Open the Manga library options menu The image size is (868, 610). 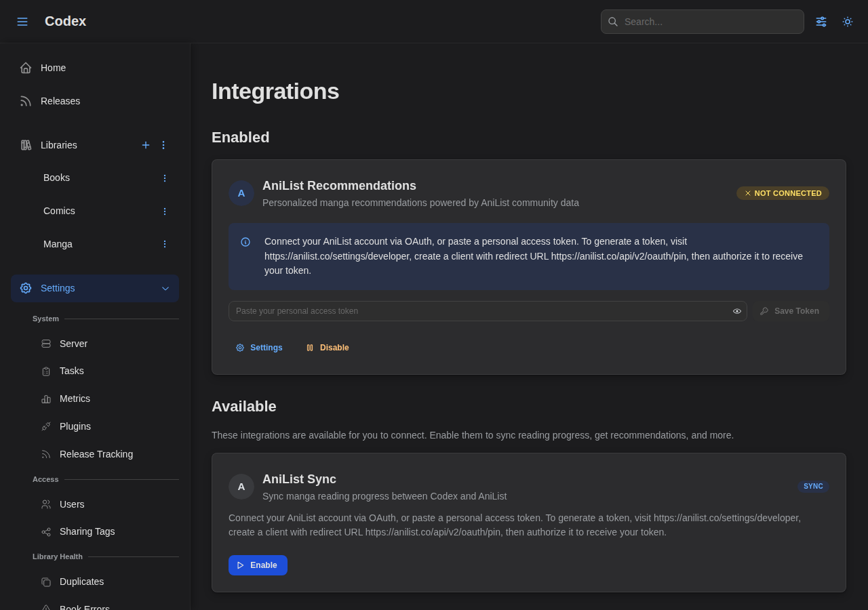point(164,244)
